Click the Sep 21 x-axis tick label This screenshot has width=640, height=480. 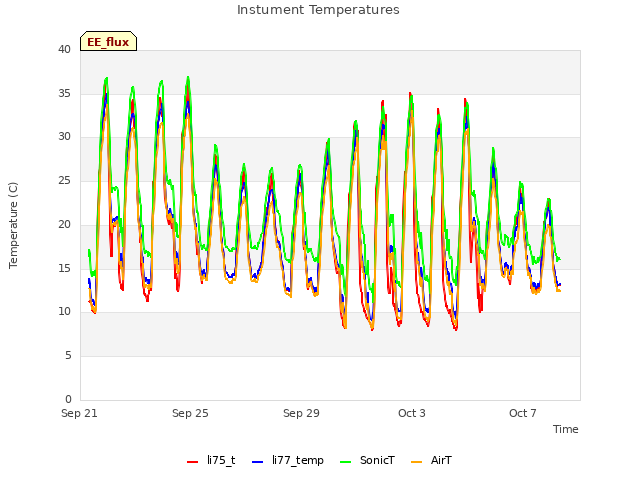(x=79, y=413)
